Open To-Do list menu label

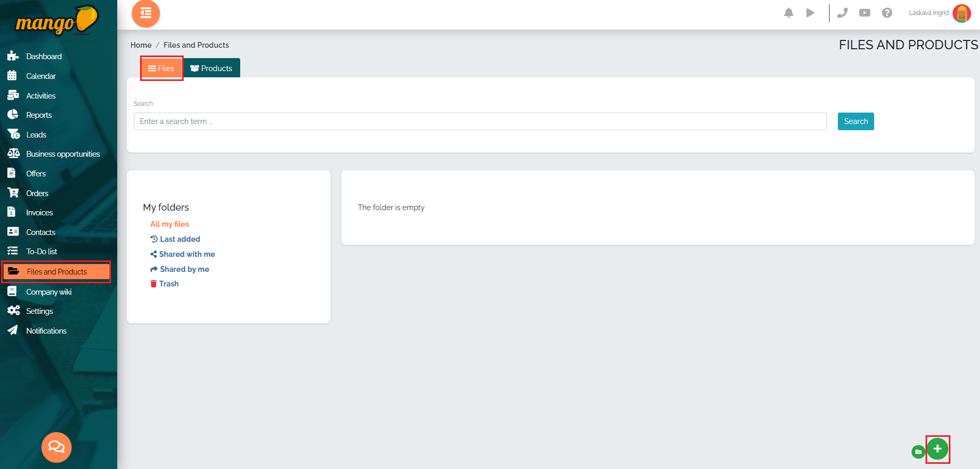click(42, 251)
